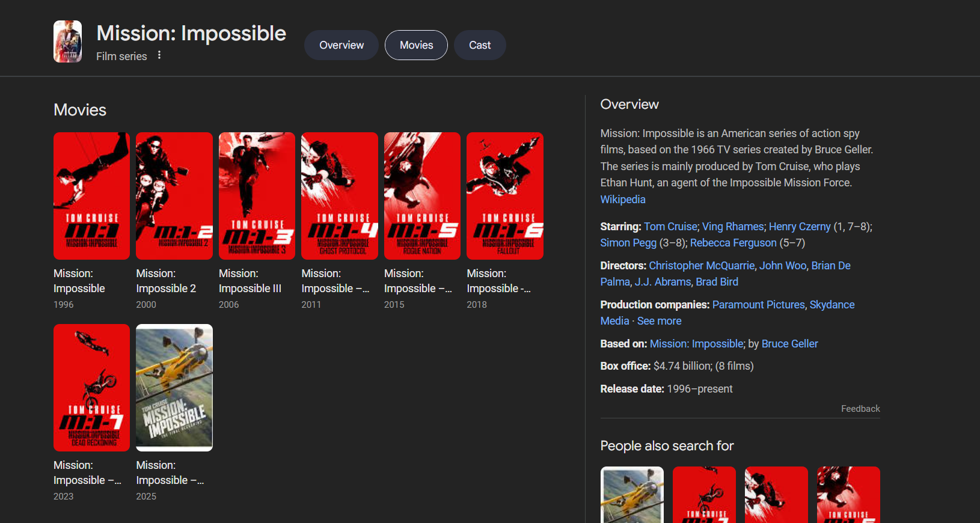Click the Movies section heading
Viewport: 980px width, 523px height.
coord(80,110)
